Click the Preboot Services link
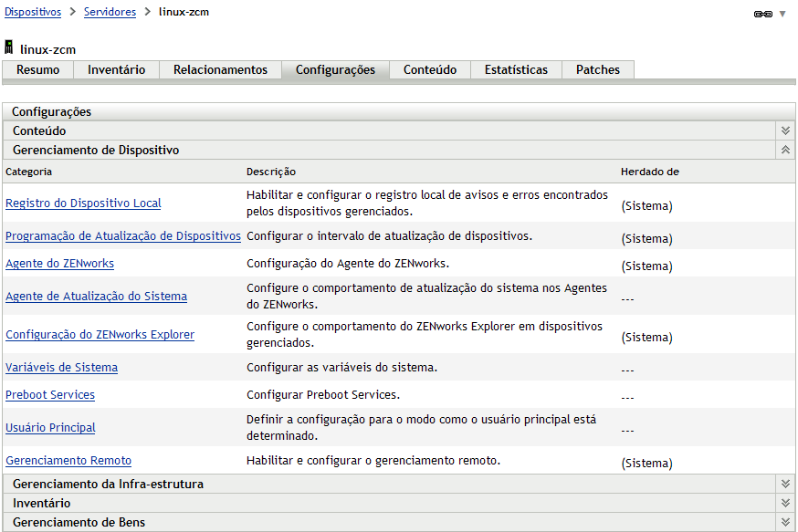The width and height of the screenshot is (798, 532). (50, 395)
